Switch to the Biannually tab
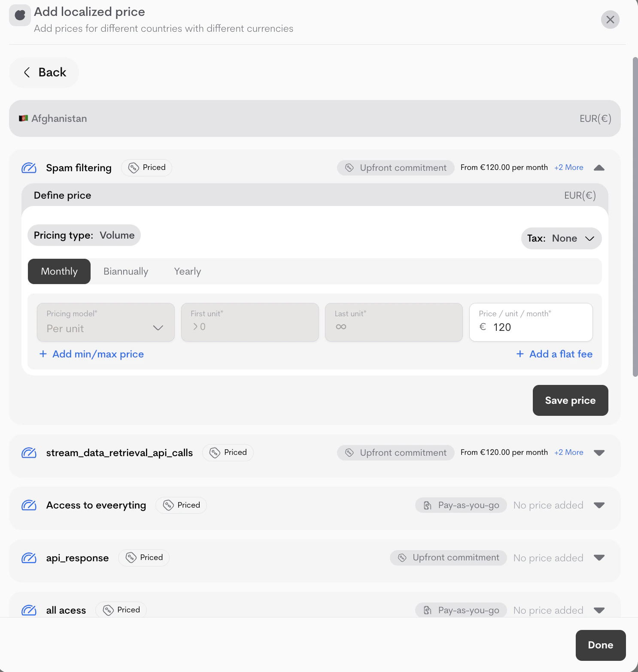The image size is (638, 672). point(126,272)
